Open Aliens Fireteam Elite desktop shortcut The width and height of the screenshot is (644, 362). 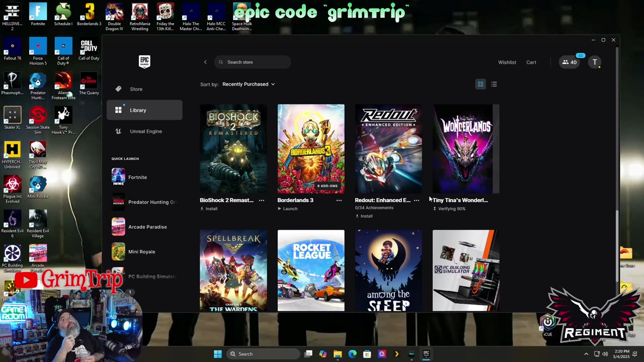pyautogui.click(x=63, y=86)
